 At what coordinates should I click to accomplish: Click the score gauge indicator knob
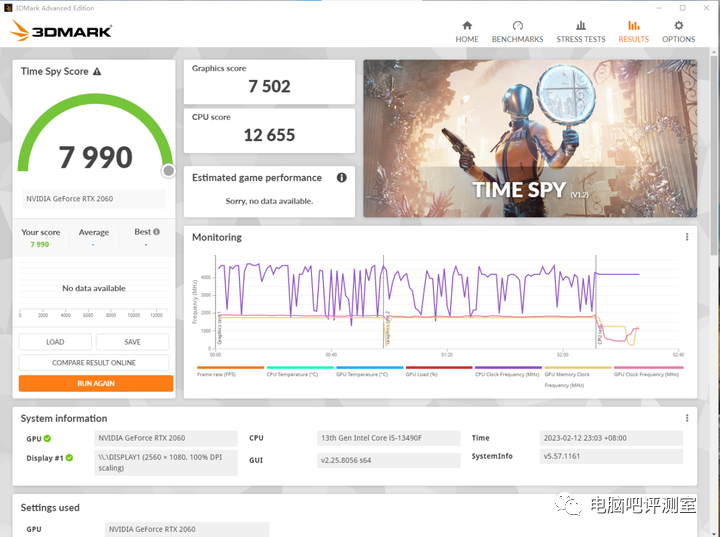tap(169, 171)
